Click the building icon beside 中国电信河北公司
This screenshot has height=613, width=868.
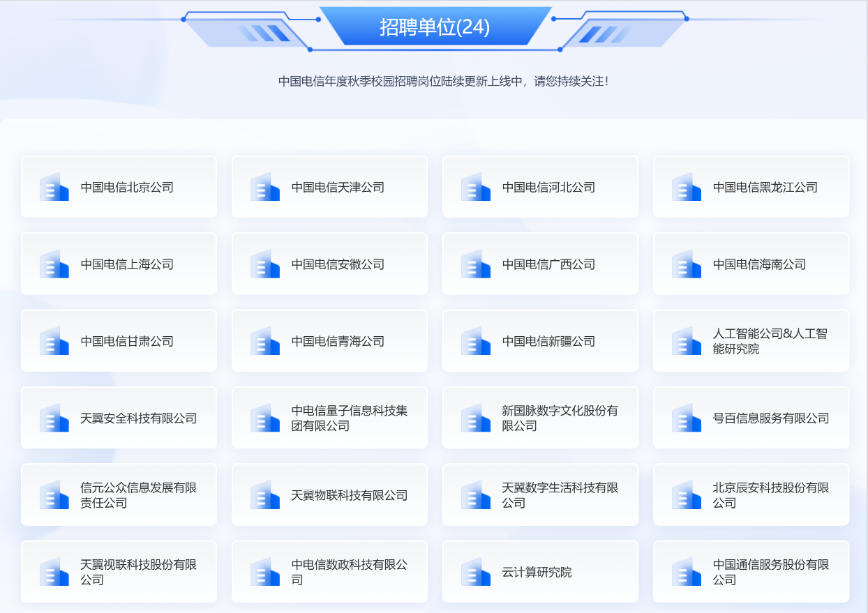click(x=476, y=187)
